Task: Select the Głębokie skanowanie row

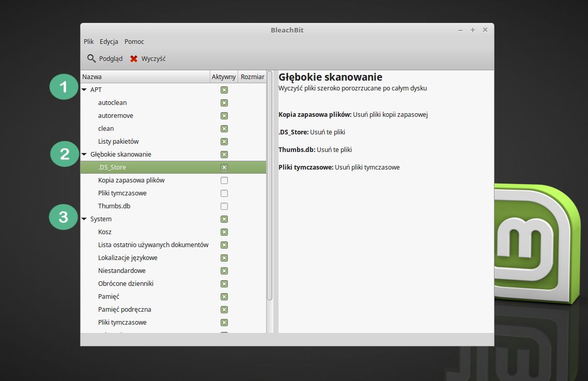Action: pos(173,154)
